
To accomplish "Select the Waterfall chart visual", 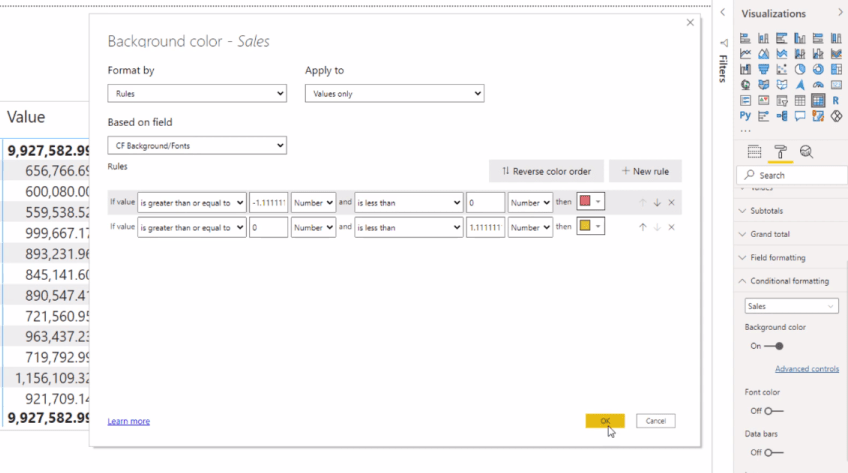I will (745, 69).
